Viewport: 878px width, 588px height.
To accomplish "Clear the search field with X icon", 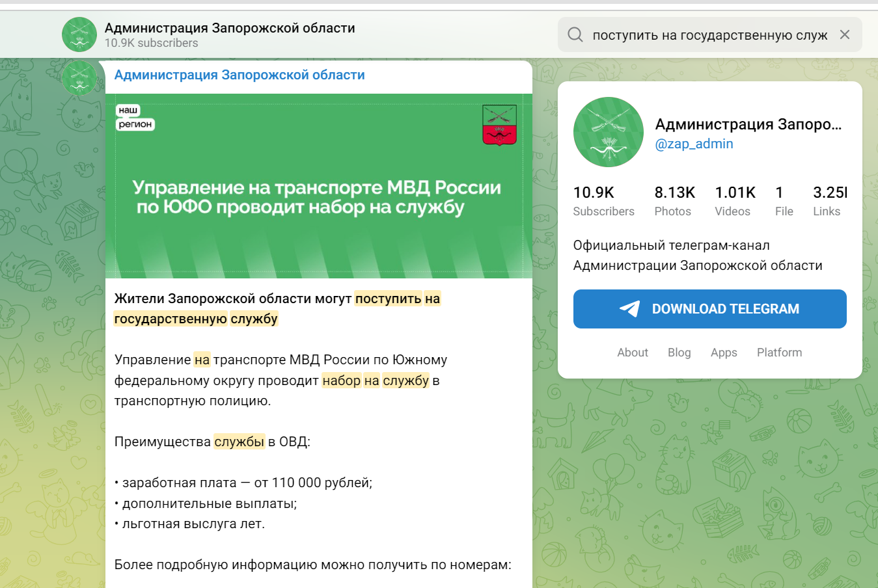I will tap(845, 34).
